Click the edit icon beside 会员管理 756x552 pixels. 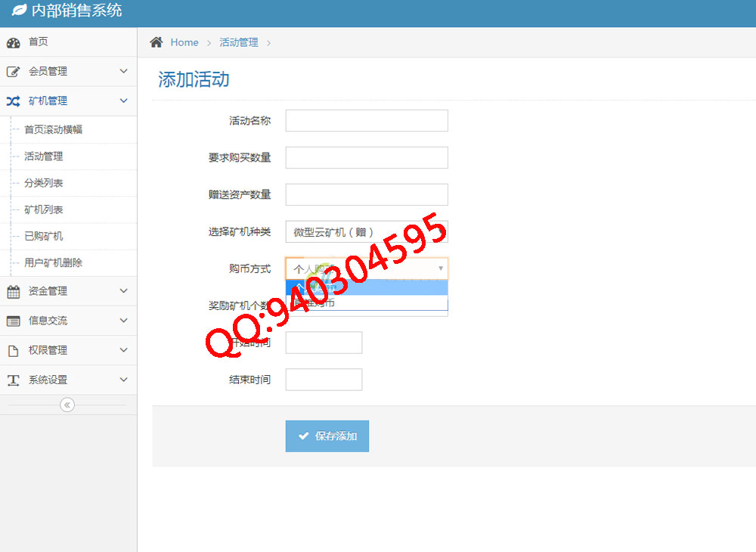click(x=14, y=72)
